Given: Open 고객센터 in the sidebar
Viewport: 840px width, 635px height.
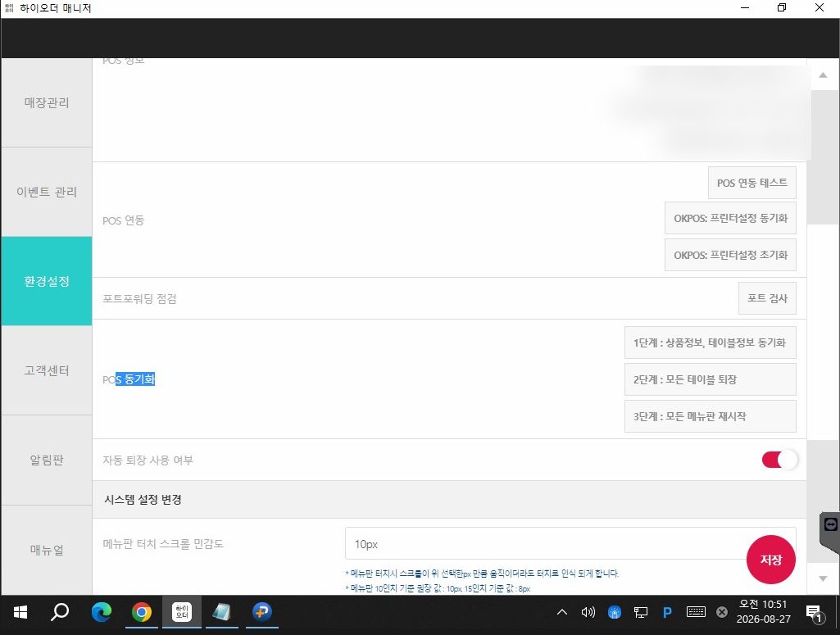Looking at the screenshot, I should click(x=47, y=370).
